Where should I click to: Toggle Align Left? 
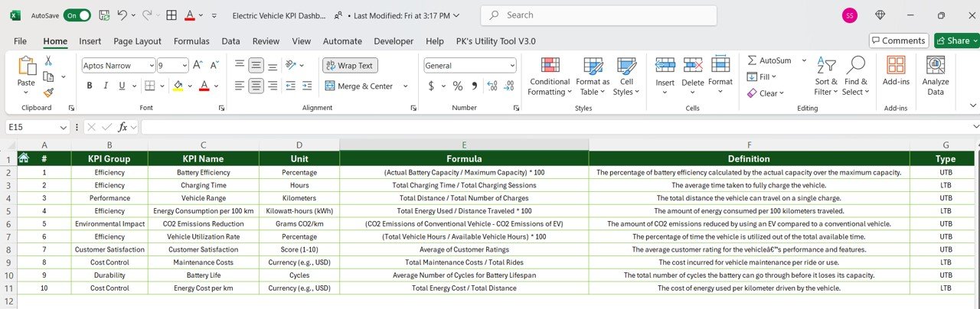[x=240, y=86]
